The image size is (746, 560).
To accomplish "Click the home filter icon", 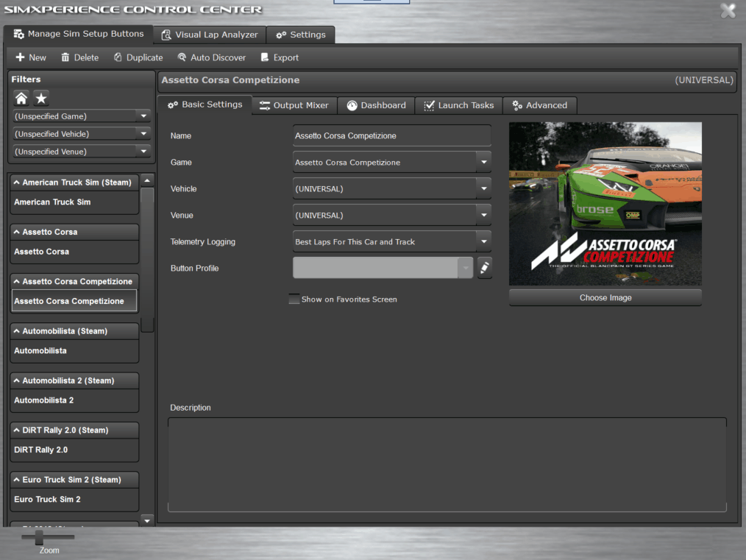I will (21, 99).
